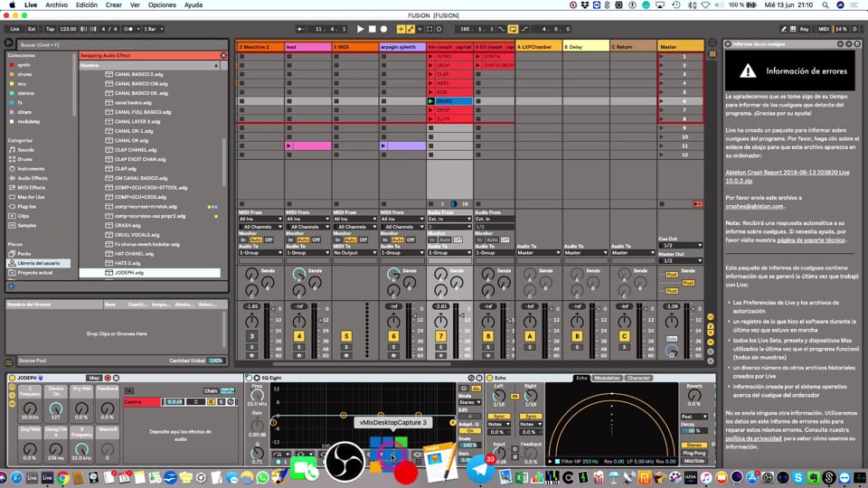The width and height of the screenshot is (868, 488).
Task: Launch the INTRO clip
Action: coord(430,56)
